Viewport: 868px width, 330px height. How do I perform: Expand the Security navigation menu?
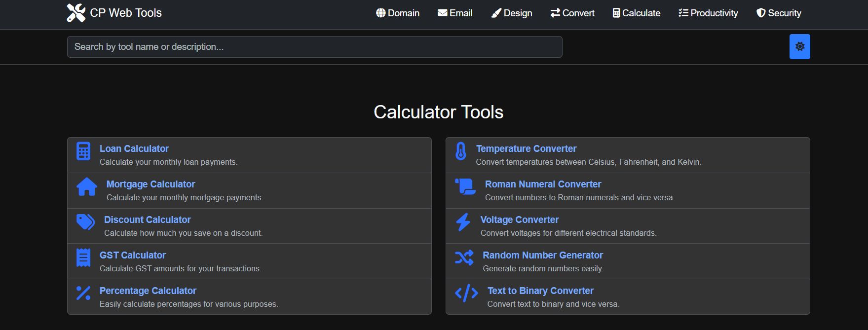(779, 13)
